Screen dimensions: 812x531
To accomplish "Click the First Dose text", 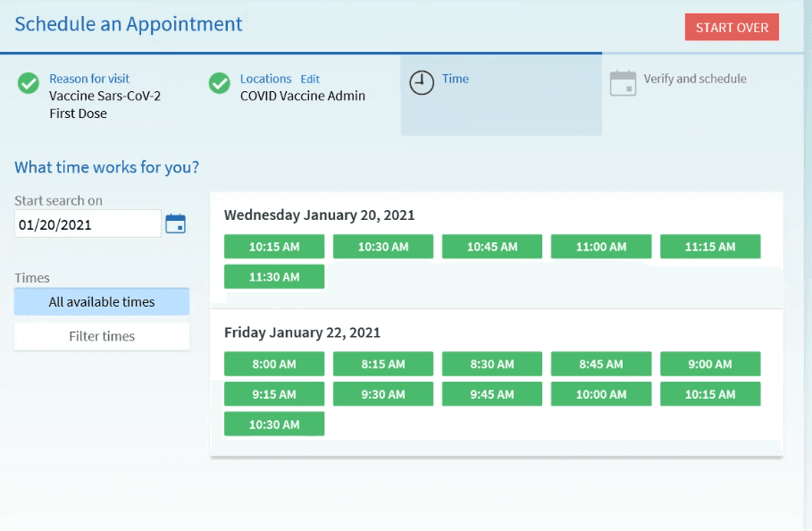I will coord(78,114).
